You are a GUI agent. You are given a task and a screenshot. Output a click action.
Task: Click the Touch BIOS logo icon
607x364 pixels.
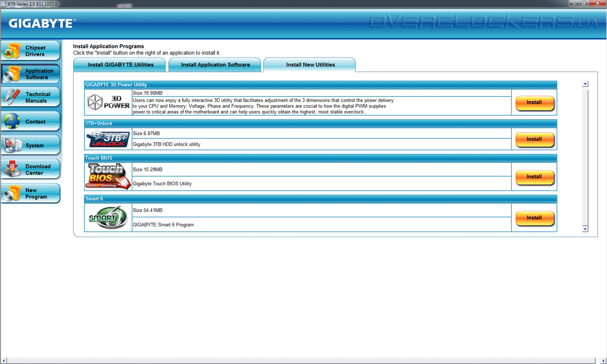coord(108,176)
